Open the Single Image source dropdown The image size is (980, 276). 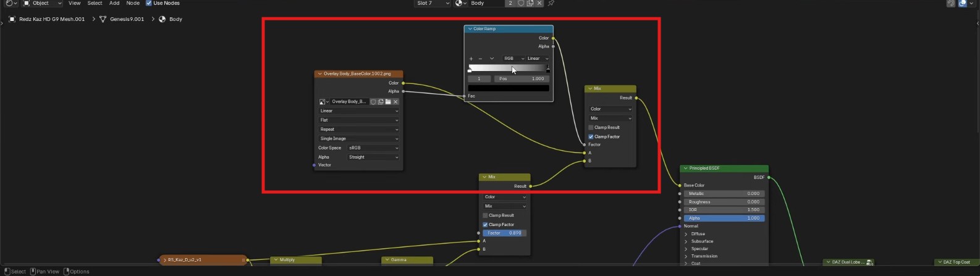point(358,139)
